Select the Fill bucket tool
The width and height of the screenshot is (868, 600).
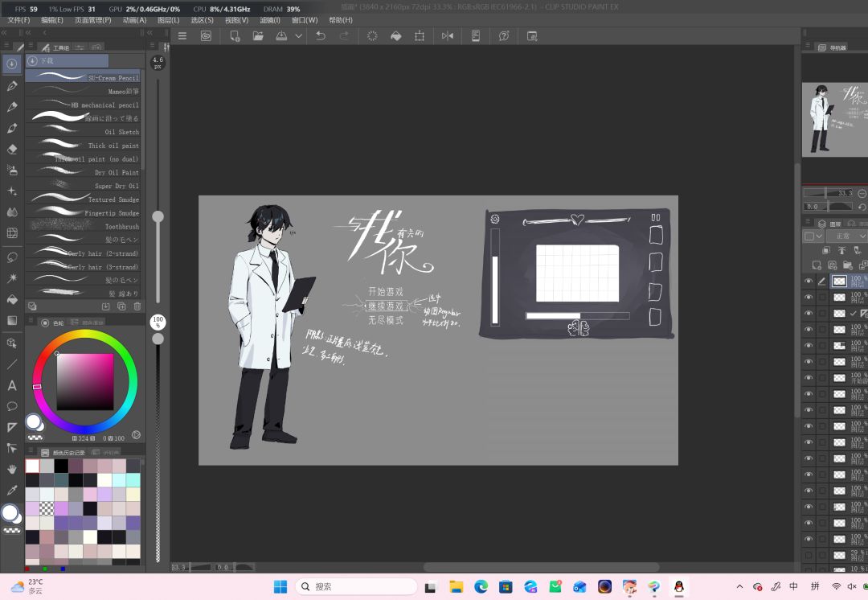click(12, 300)
